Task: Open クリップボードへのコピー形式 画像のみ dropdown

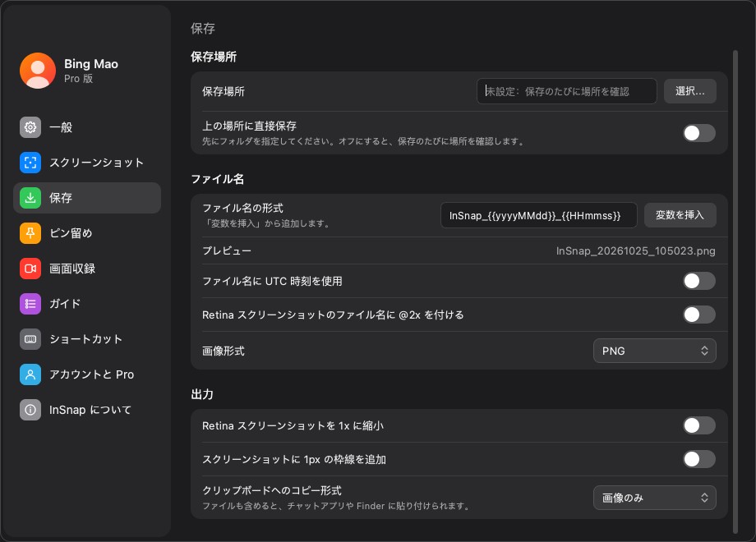Action: click(x=654, y=498)
